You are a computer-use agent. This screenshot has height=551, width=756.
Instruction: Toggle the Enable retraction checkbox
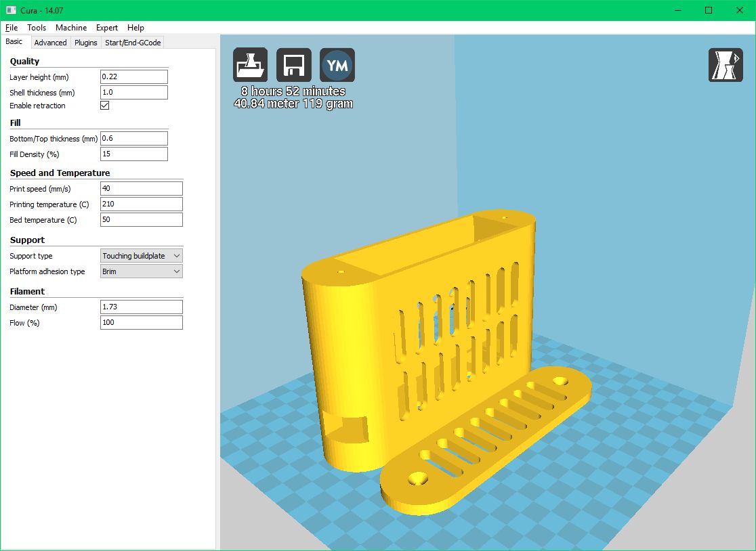point(104,106)
